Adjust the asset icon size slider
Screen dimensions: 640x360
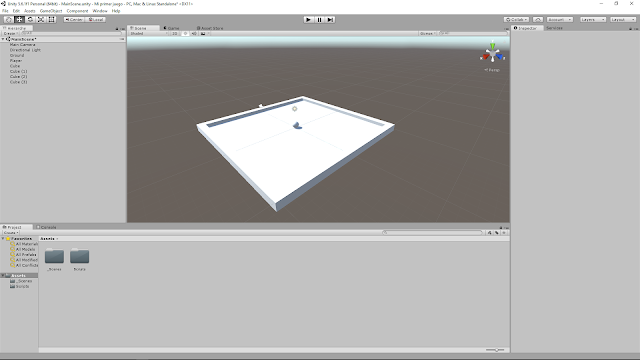[x=496, y=350]
